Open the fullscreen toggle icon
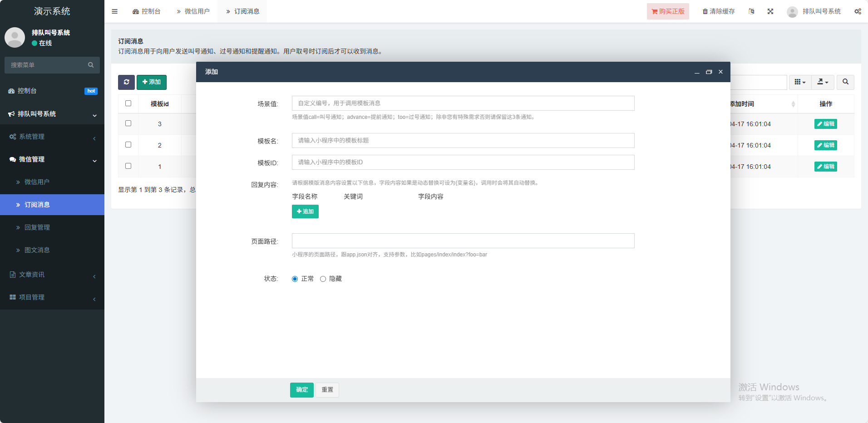Image resolution: width=868 pixels, height=423 pixels. (770, 11)
